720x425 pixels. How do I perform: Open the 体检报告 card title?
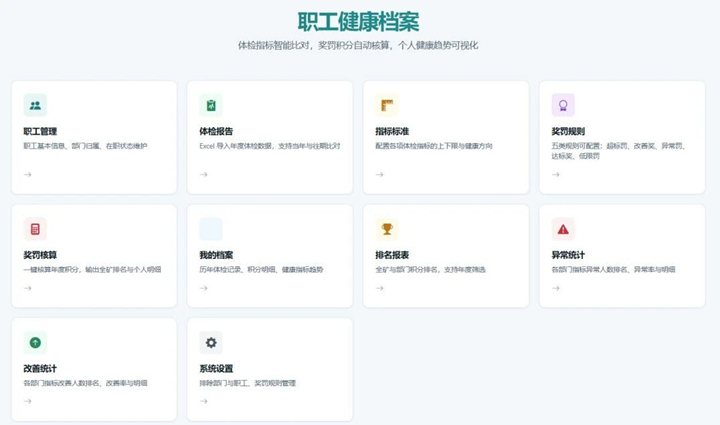pos(216,131)
